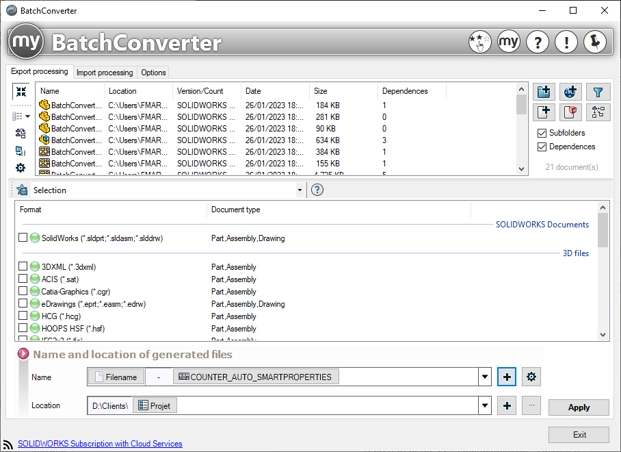Open the Options tab
The width and height of the screenshot is (621, 452).
coord(153,72)
